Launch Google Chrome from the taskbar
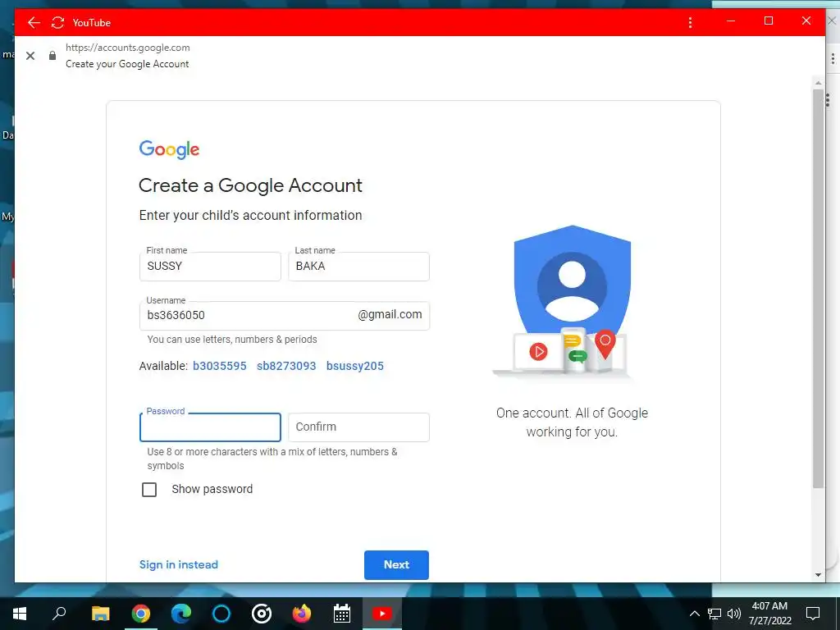This screenshot has height=630, width=840. click(141, 614)
